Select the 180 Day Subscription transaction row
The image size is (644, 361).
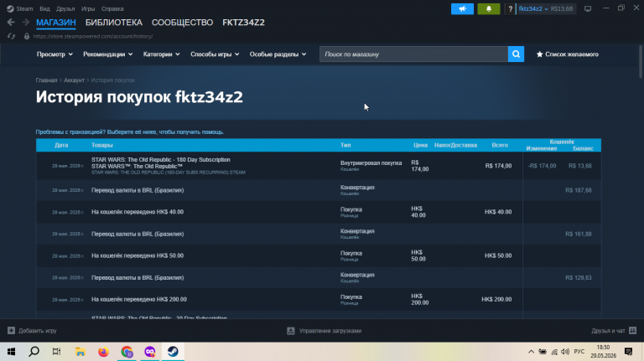pos(319,166)
